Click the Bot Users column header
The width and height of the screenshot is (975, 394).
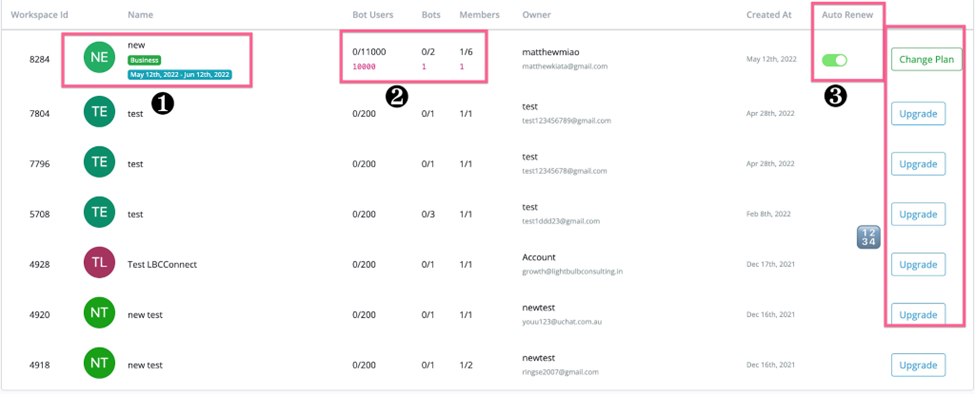[372, 15]
